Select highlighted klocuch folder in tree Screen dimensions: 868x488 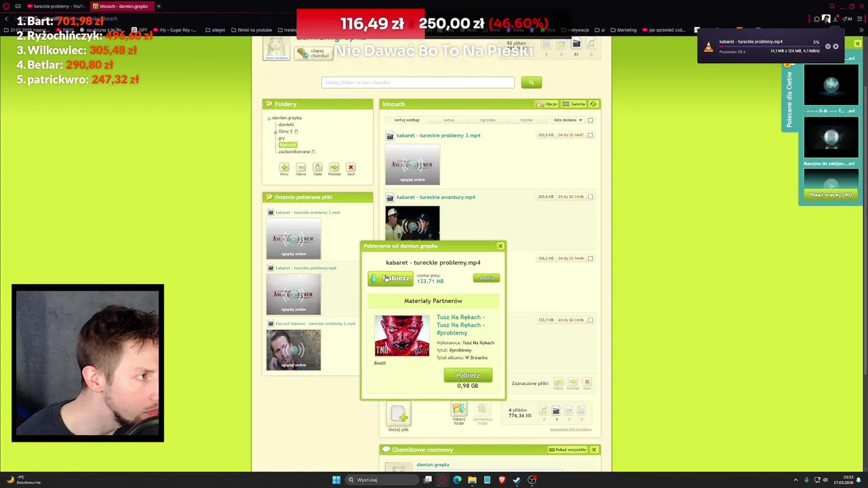click(288, 145)
